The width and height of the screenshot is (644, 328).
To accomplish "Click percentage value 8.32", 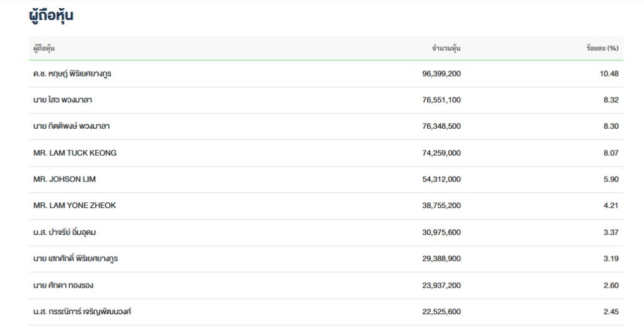I will tap(611, 100).
